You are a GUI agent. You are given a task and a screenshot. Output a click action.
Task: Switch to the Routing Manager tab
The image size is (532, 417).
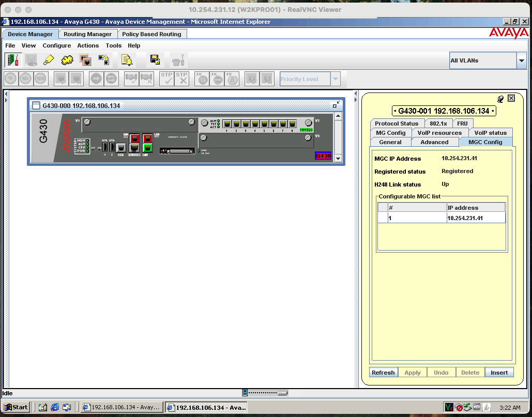(x=87, y=34)
